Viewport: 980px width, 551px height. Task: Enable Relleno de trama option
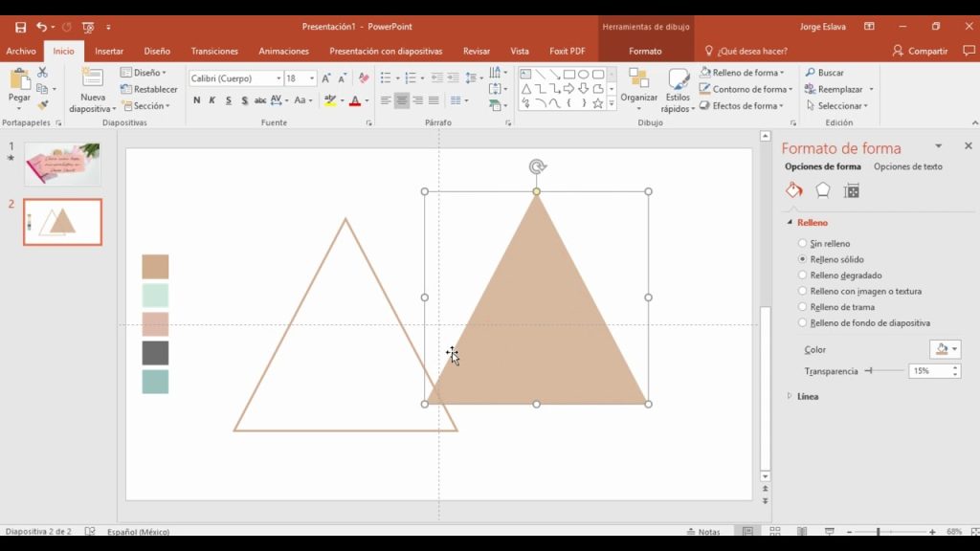coord(802,306)
